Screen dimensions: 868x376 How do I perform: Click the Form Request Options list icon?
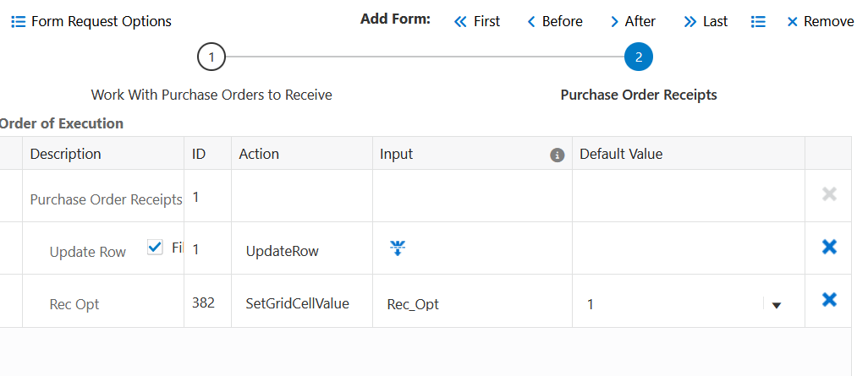[x=19, y=22]
